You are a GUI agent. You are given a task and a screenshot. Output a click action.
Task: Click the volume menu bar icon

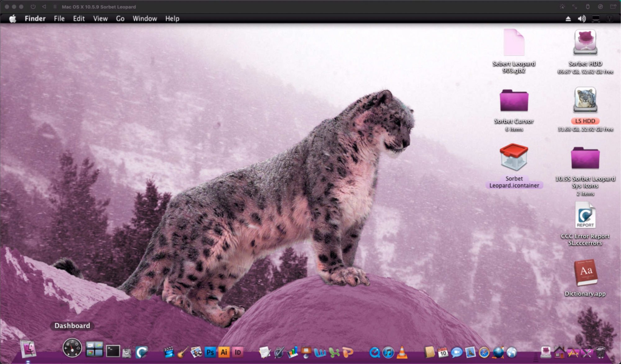coord(582,19)
